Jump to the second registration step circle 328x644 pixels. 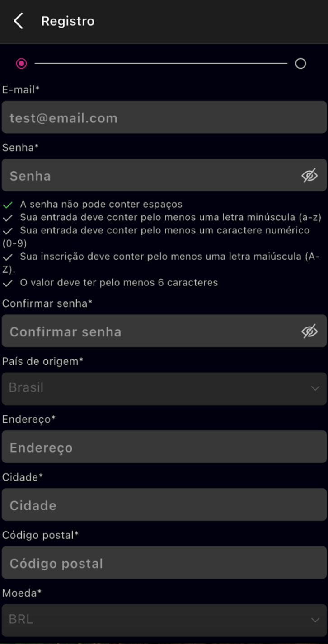tap(300, 64)
